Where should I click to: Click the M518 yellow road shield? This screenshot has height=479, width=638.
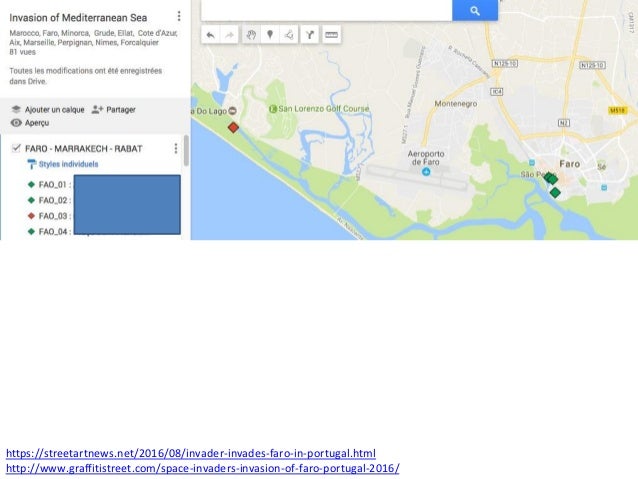(618, 110)
